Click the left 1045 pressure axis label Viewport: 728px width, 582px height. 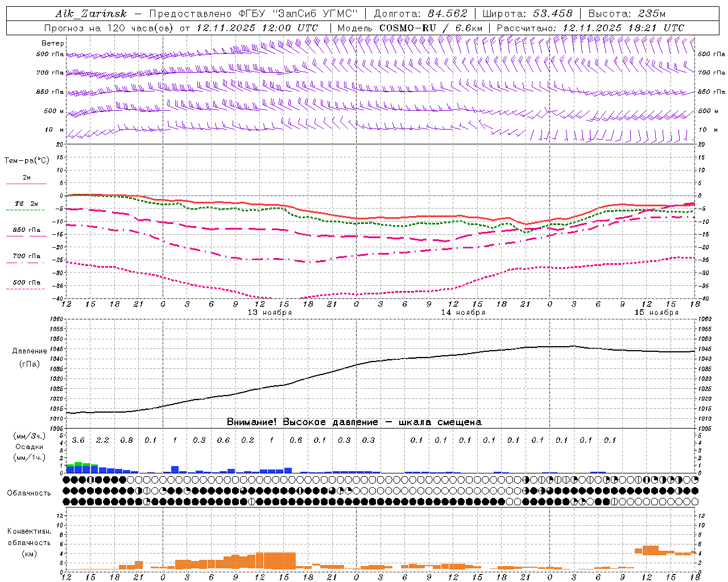(x=57, y=349)
